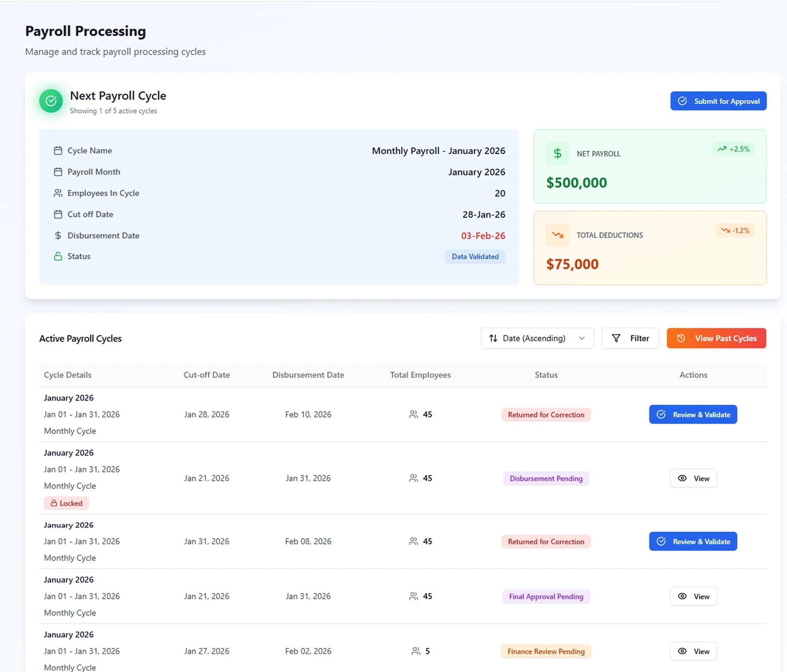Click the +2.5% trend badge
Image resolution: width=787 pixels, height=672 pixels.
[x=733, y=149]
